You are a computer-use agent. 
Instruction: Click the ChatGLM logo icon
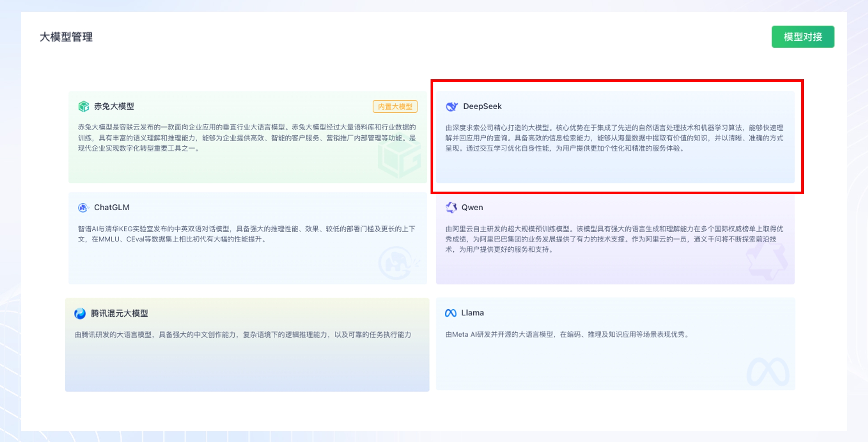[83, 208]
